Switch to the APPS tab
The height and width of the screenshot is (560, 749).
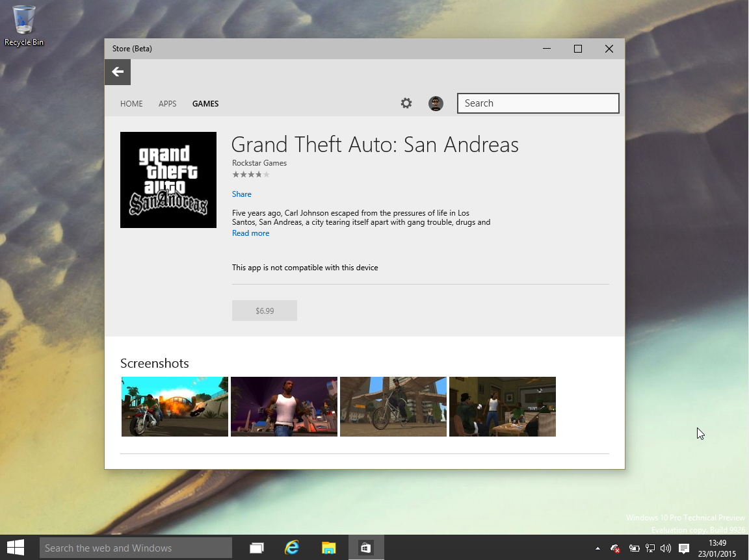(167, 103)
